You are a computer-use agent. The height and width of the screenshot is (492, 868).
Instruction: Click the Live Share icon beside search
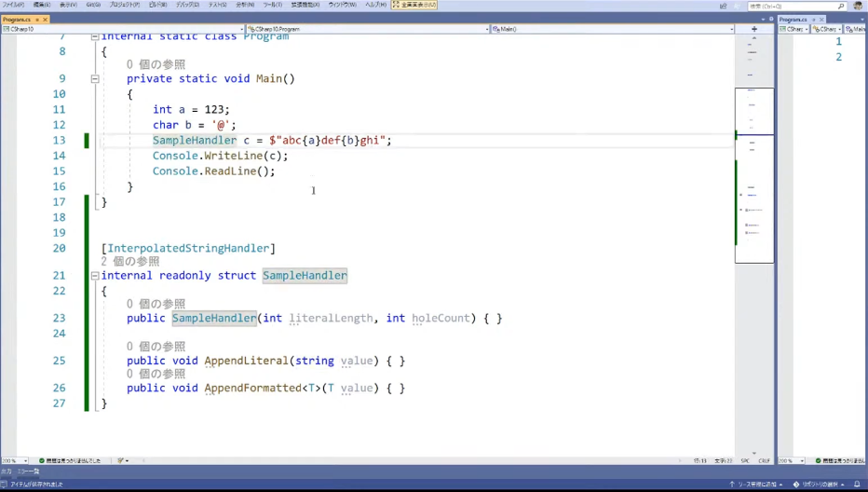[723, 7]
